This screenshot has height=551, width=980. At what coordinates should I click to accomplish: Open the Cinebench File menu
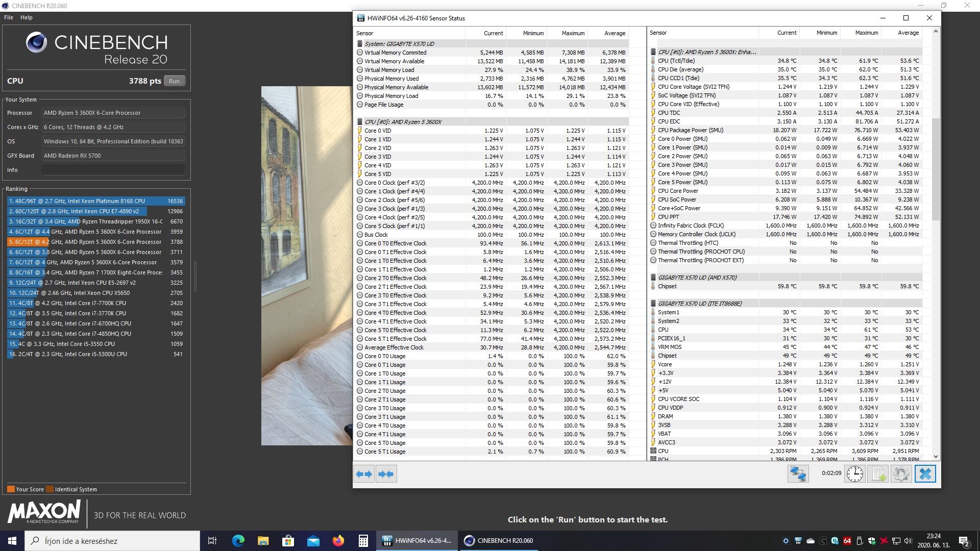[x=9, y=17]
